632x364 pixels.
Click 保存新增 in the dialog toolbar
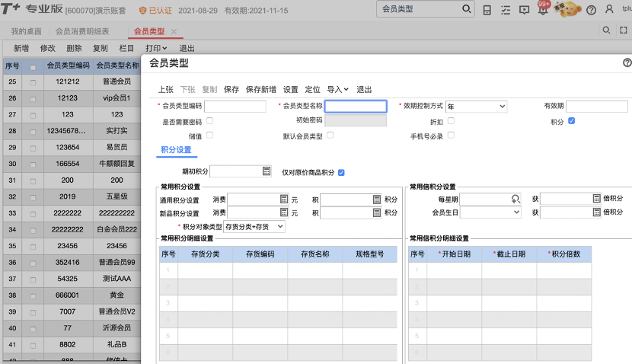click(x=260, y=90)
